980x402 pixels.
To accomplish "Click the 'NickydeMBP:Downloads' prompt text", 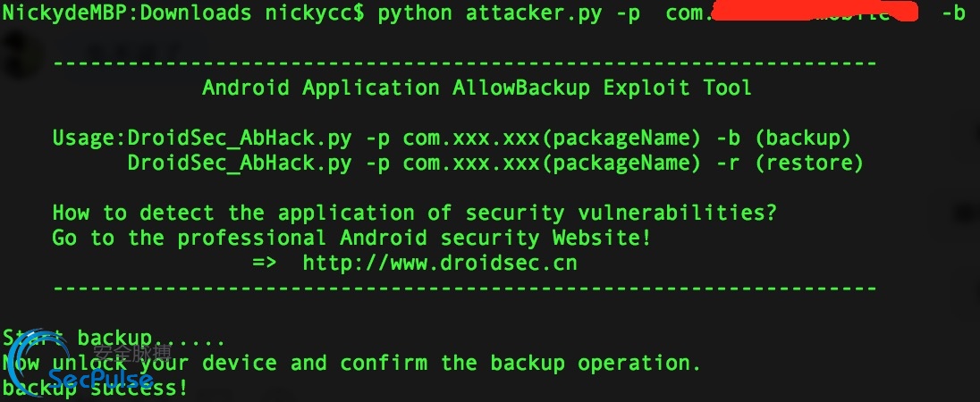I will [x=127, y=13].
